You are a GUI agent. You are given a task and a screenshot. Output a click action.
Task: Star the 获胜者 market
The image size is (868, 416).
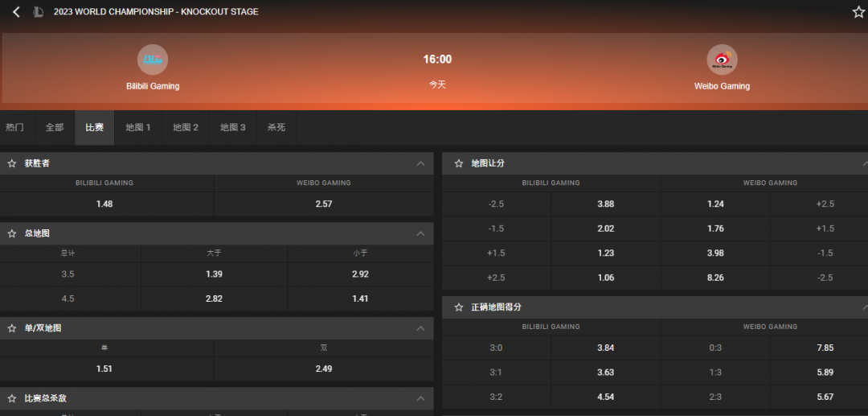[11, 163]
